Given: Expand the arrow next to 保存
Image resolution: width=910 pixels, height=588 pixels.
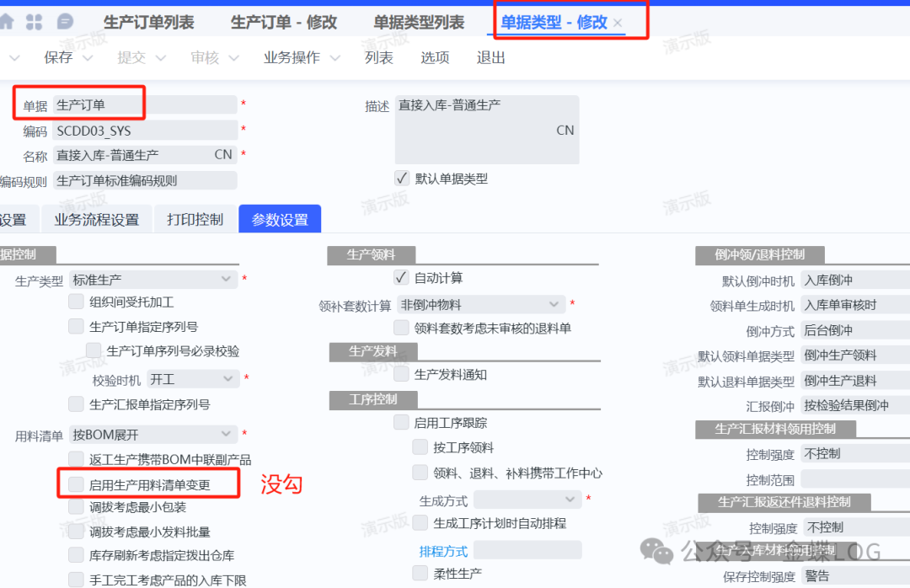Looking at the screenshot, I should 89,58.
